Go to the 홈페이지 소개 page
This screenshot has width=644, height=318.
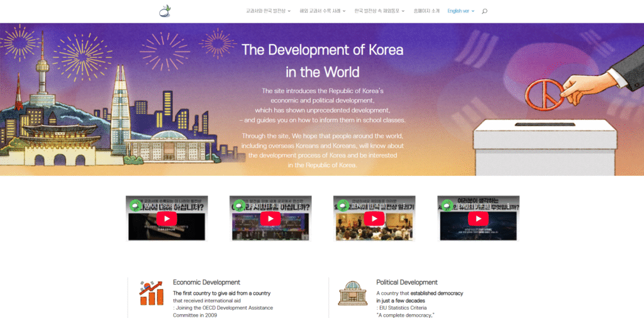pyautogui.click(x=426, y=11)
